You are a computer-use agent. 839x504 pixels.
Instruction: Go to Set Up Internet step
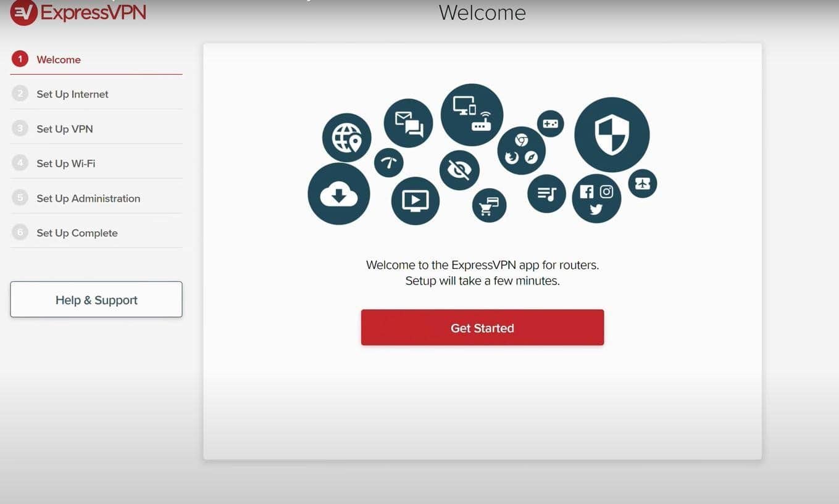[96, 94]
